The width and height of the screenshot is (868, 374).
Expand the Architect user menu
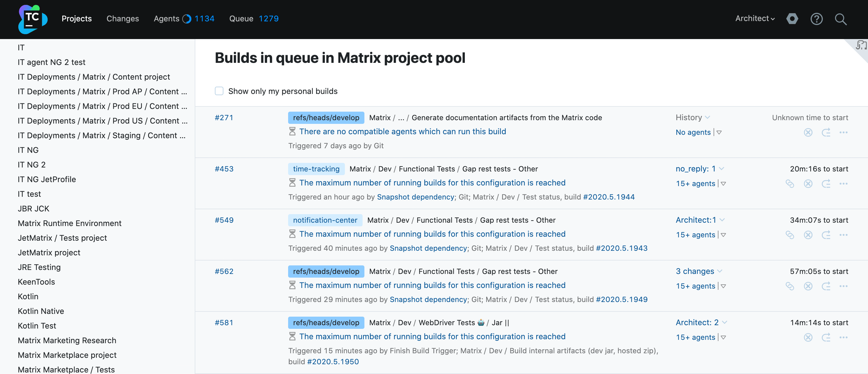point(755,19)
